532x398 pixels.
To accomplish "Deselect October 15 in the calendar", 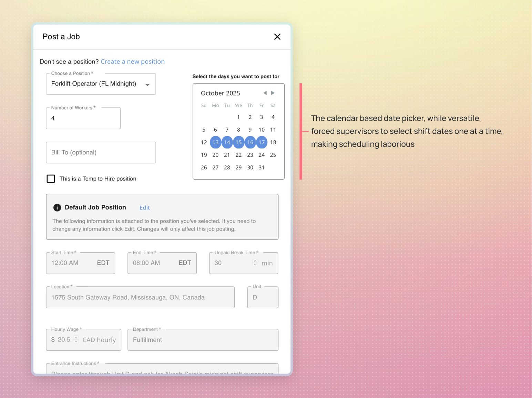I will tap(238, 142).
